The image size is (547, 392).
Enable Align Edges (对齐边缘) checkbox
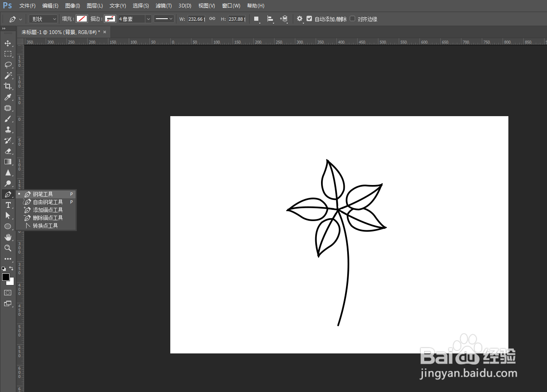click(353, 19)
